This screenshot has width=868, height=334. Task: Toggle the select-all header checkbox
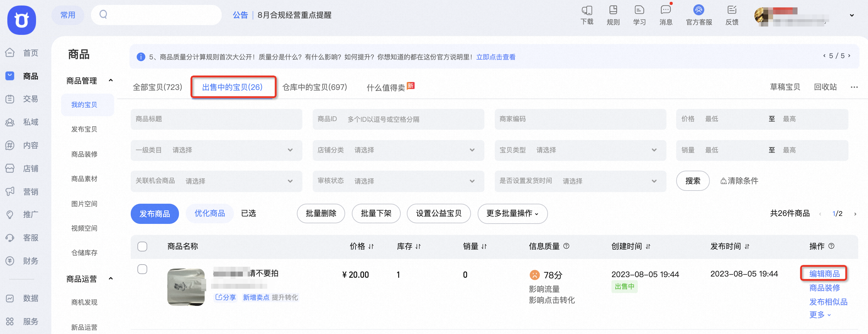click(142, 247)
